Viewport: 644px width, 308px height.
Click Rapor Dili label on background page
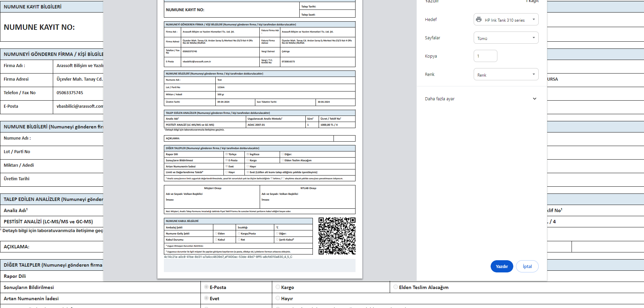click(x=15, y=276)
